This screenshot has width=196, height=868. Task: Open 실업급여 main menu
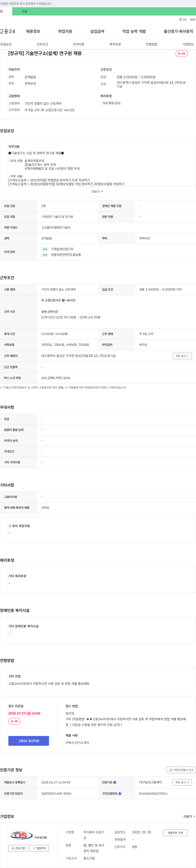click(97, 31)
